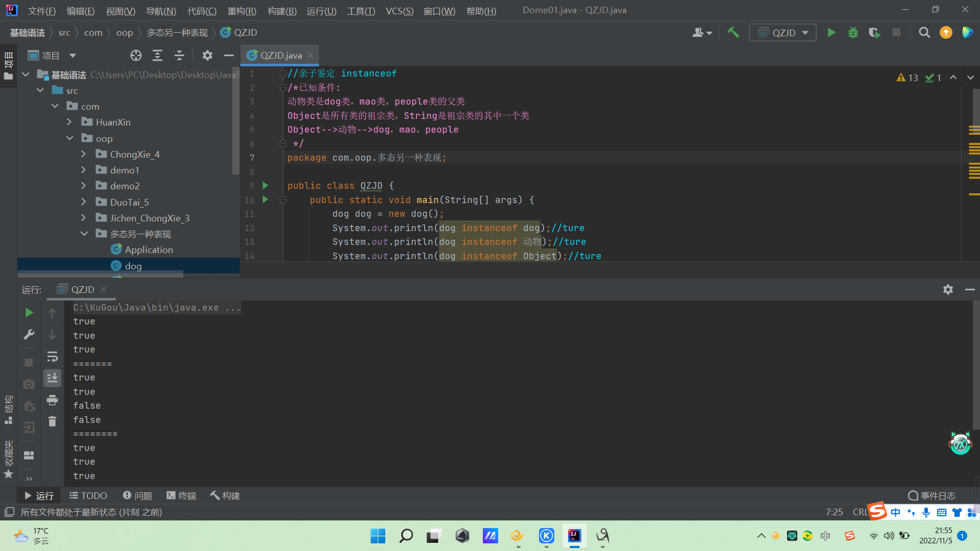
Task: Open the QZJD run configuration dropdown
Action: (x=783, y=33)
